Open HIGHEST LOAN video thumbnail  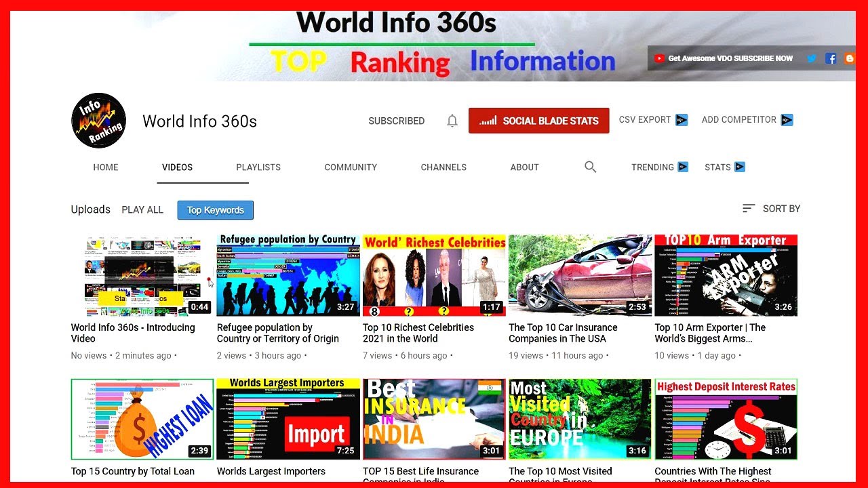[142, 420]
